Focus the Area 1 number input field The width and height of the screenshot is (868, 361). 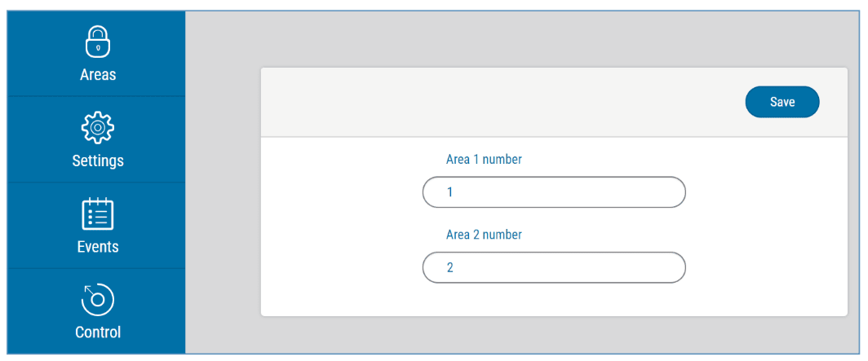(554, 192)
